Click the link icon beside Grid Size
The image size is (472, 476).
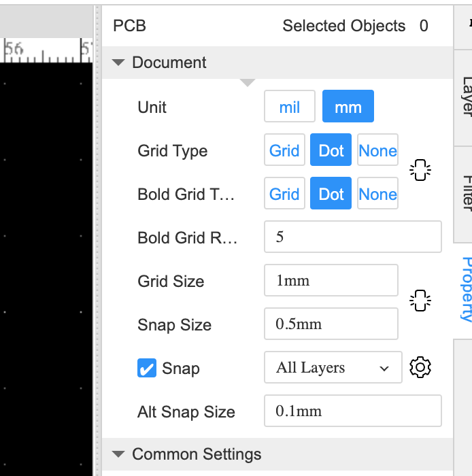420,301
